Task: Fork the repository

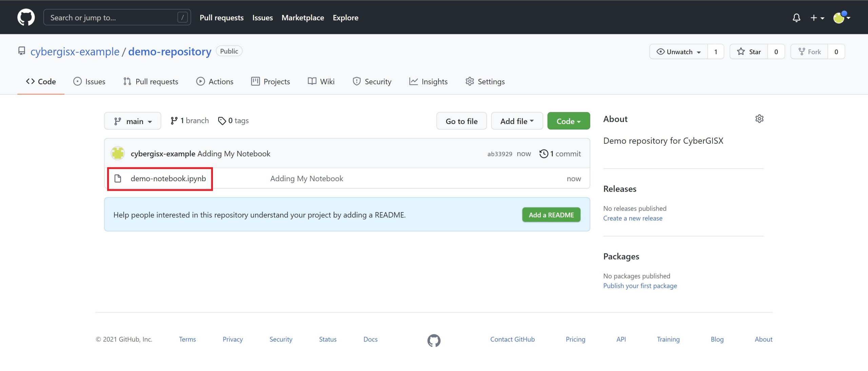Action: (809, 52)
